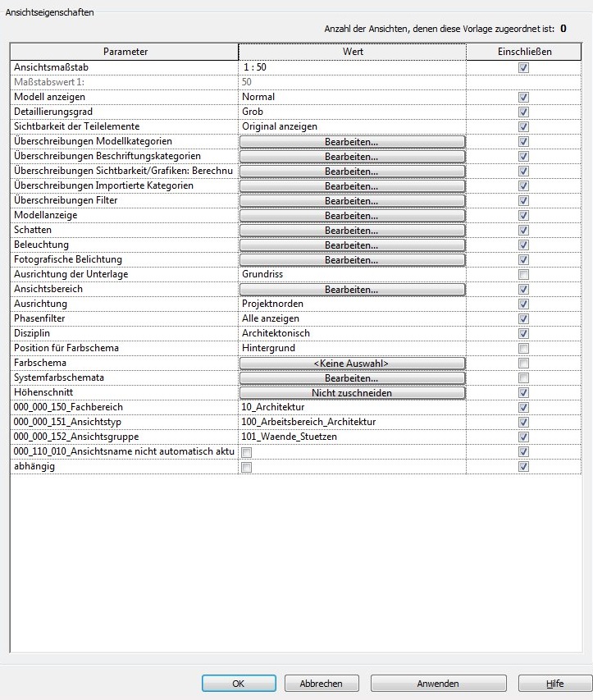593x700 pixels.
Task: Toggle the abhängig value checkbox
Action: pyautogui.click(x=247, y=467)
